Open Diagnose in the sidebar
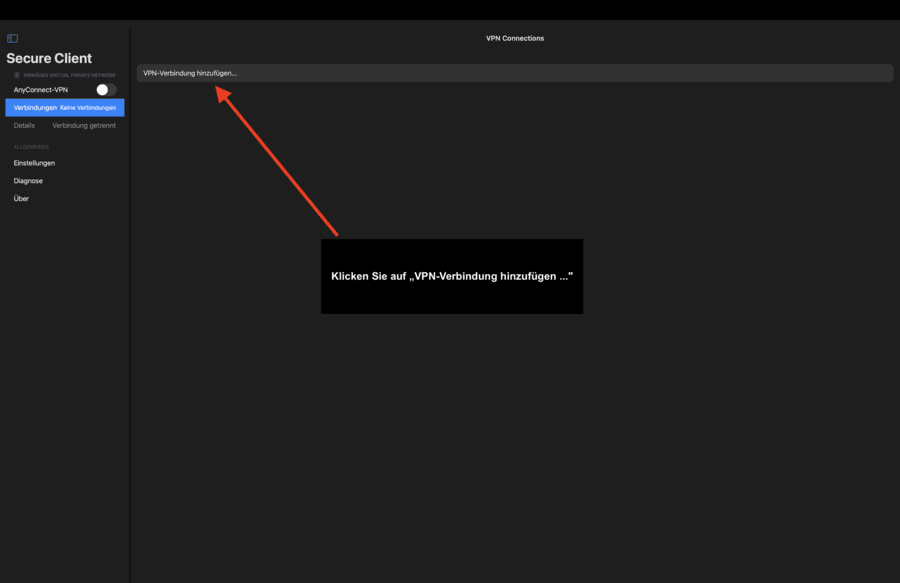The height and width of the screenshot is (583, 900). 28,181
